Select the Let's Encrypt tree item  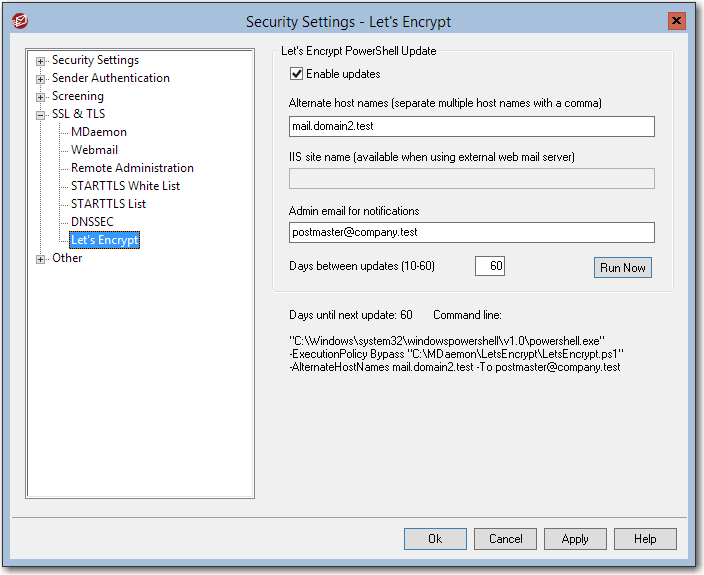pyautogui.click(x=105, y=240)
